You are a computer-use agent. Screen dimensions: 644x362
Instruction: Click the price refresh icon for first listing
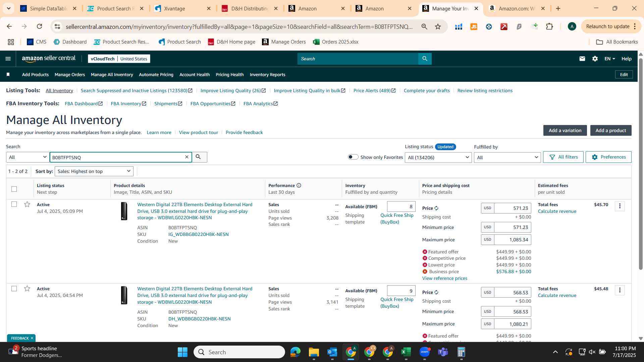[436, 208]
